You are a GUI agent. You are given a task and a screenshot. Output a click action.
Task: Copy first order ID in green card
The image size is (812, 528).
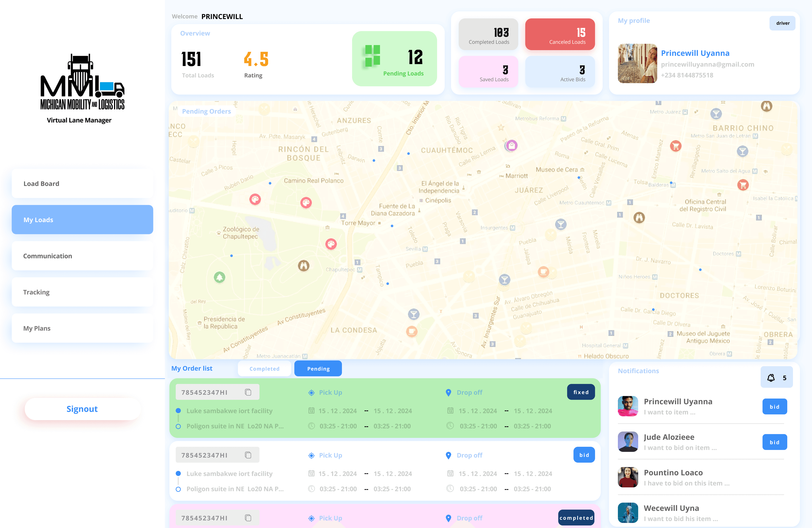coord(248,392)
